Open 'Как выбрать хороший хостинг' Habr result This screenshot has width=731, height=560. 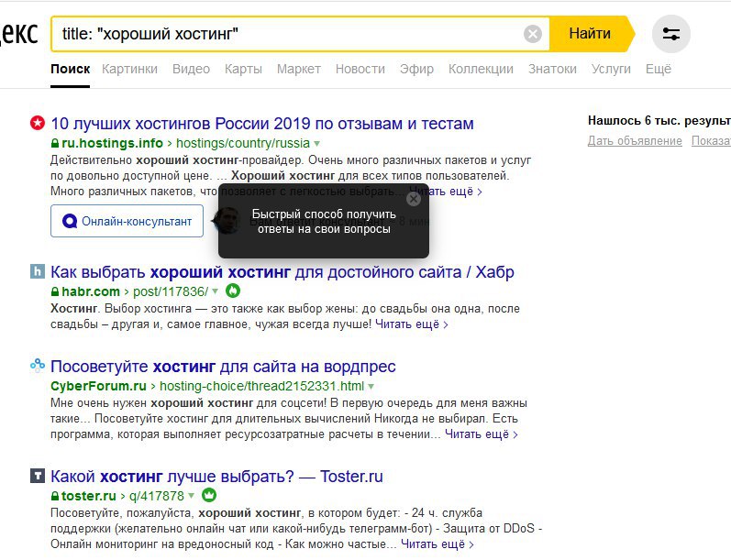282,271
